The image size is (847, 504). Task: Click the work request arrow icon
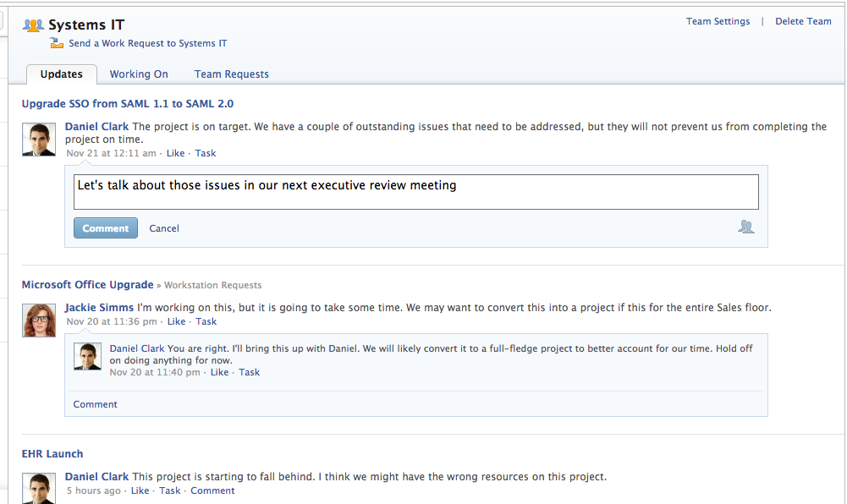point(57,43)
